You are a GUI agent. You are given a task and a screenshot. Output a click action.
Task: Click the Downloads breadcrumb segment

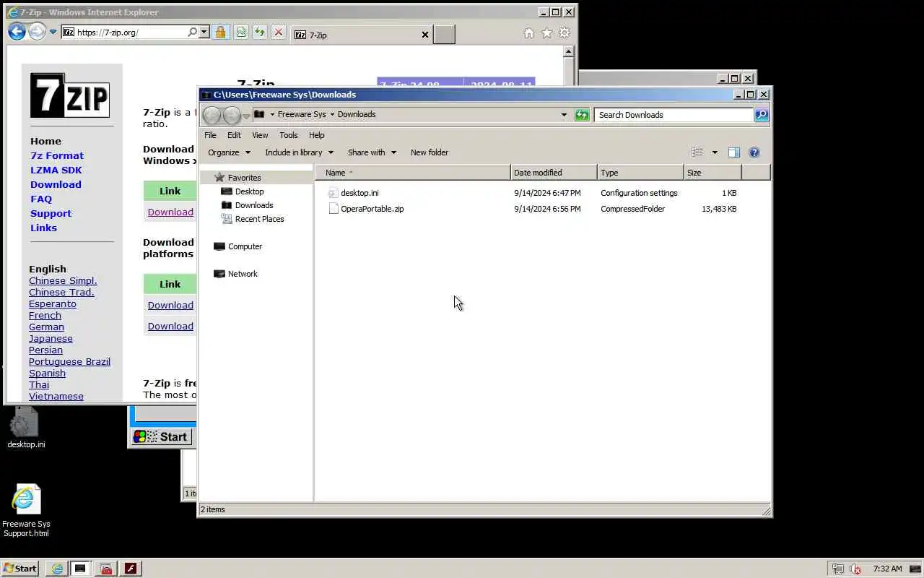point(357,114)
